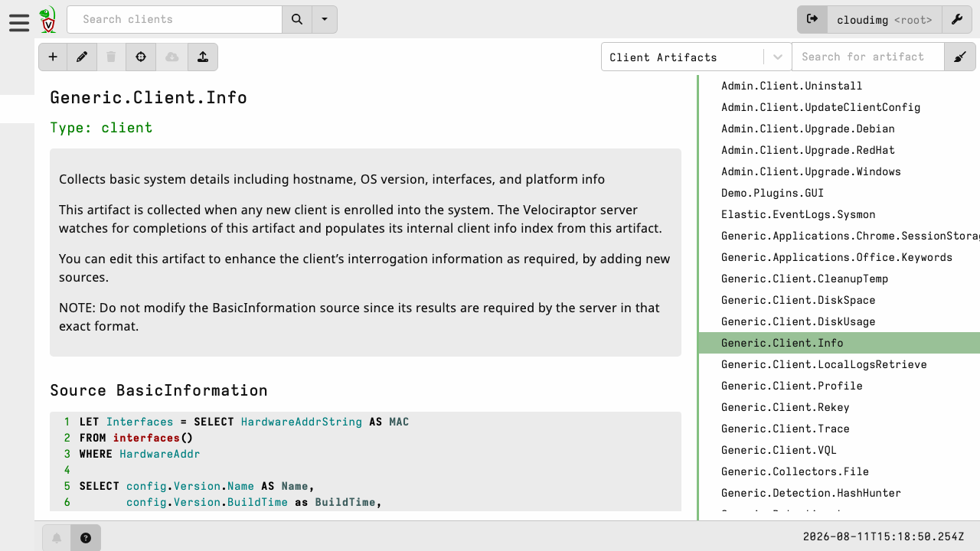
Task: Select Admin.Client.Upgrade.Windows artifact
Action: (839, 171)
